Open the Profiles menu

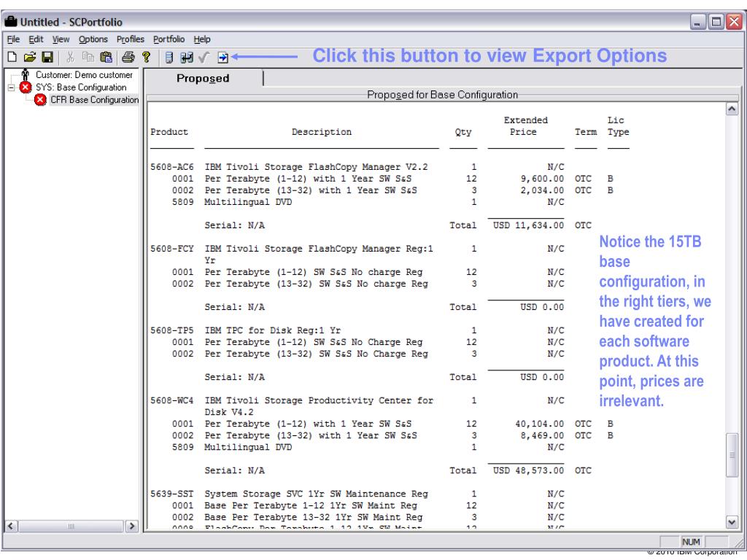[x=130, y=39]
